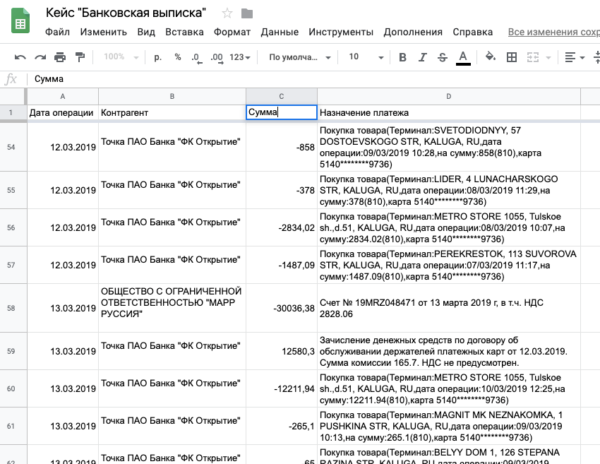This screenshot has height=464, width=600.
Task: Click cell "Назначение платежа"
Action: tap(449, 112)
